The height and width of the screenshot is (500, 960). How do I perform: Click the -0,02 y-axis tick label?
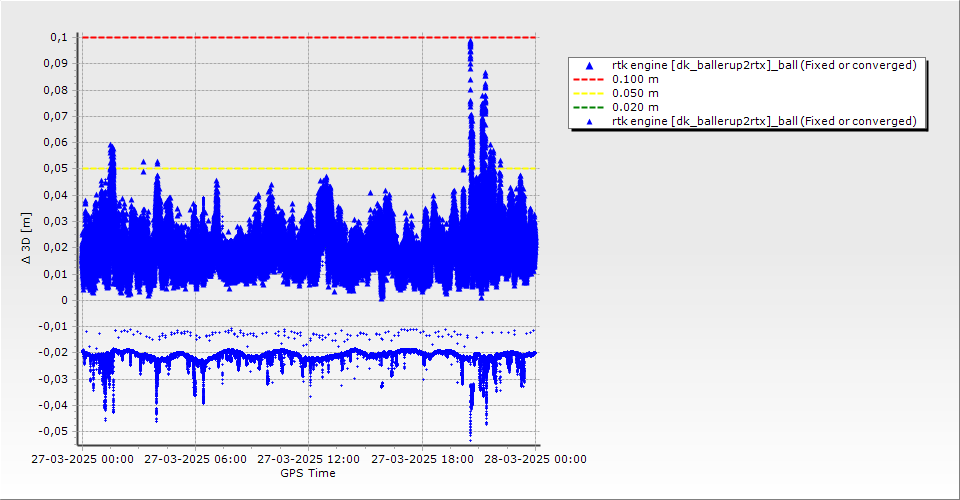point(54,353)
